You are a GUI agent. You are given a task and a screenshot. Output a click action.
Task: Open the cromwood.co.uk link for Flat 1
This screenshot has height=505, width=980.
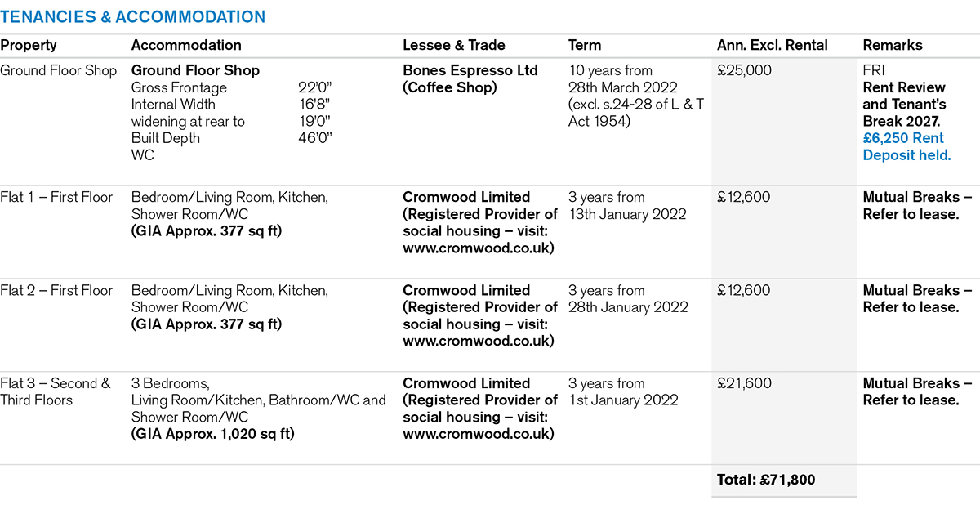click(x=479, y=248)
